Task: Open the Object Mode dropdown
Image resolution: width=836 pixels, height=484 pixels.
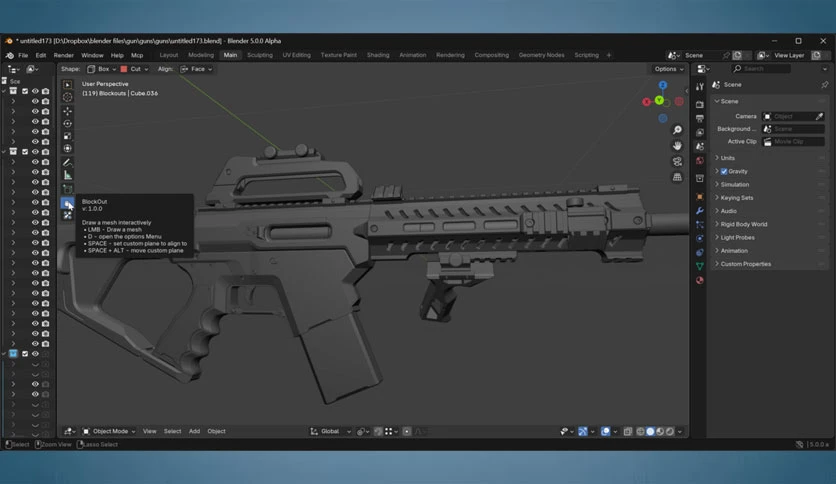Action: [109, 431]
